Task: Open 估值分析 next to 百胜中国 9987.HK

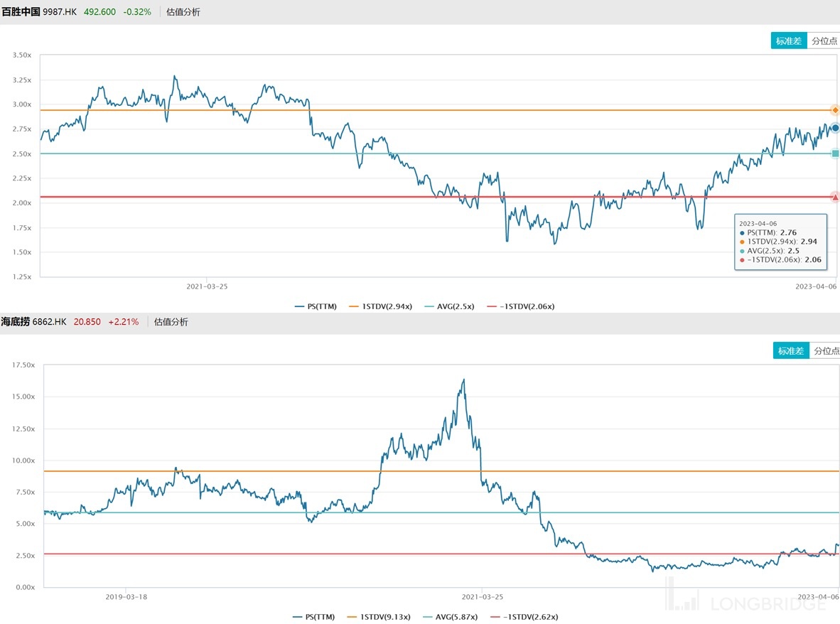Action: [183, 12]
